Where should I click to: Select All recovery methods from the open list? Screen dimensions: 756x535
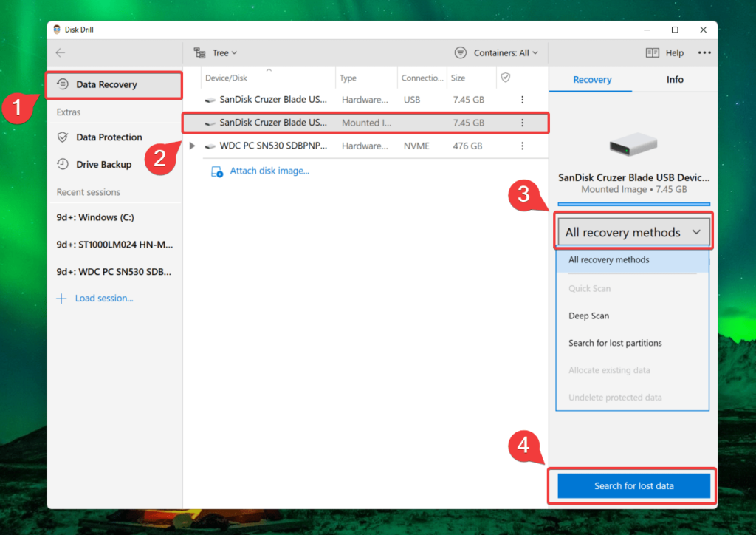point(608,259)
